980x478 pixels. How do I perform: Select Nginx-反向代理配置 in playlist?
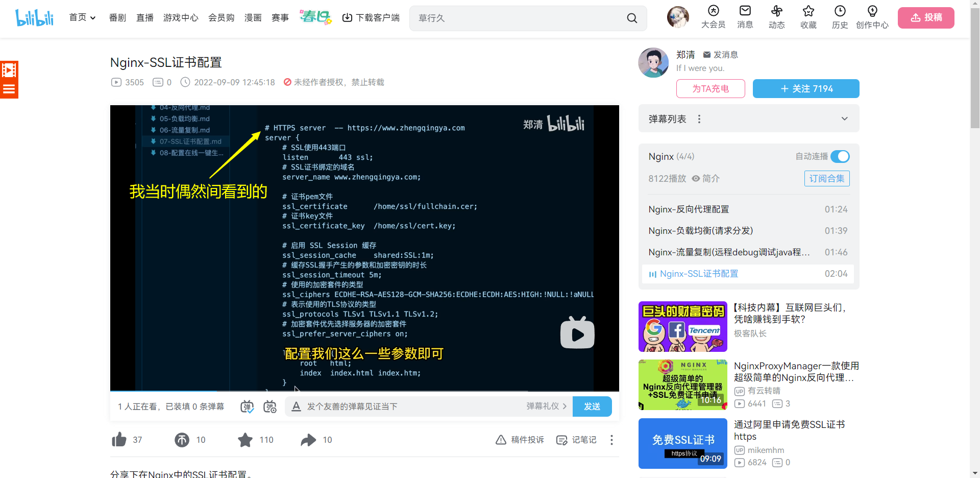pyautogui.click(x=689, y=209)
